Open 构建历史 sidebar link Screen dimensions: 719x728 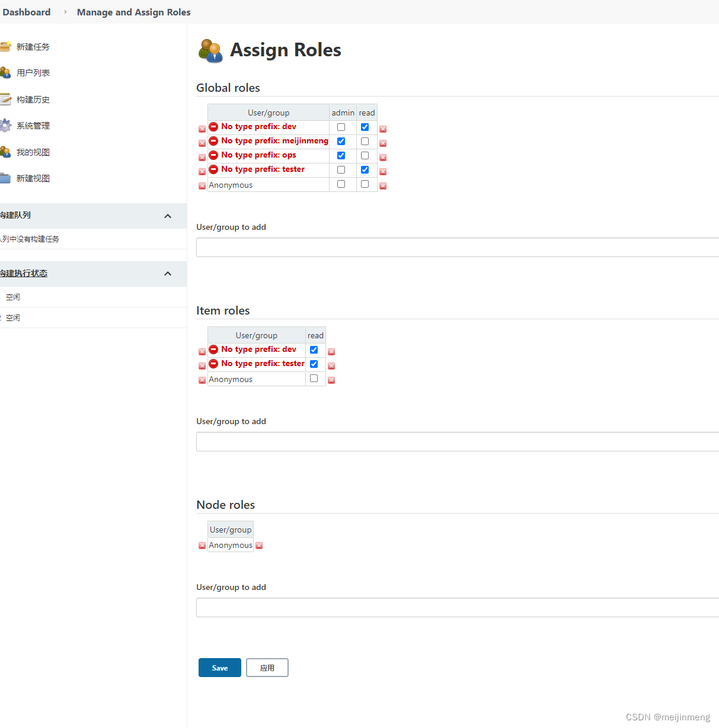[33, 100]
